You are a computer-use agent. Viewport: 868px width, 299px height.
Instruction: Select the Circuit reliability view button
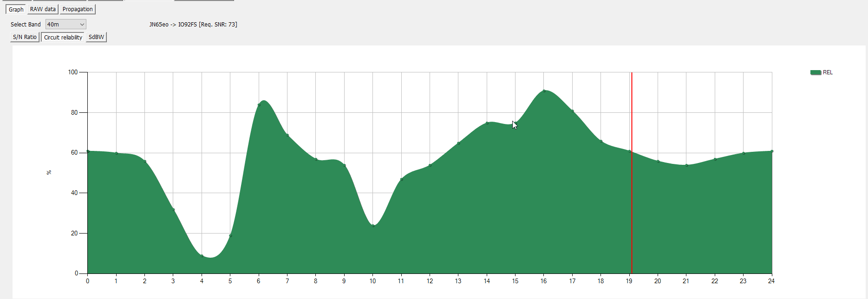pos(63,37)
